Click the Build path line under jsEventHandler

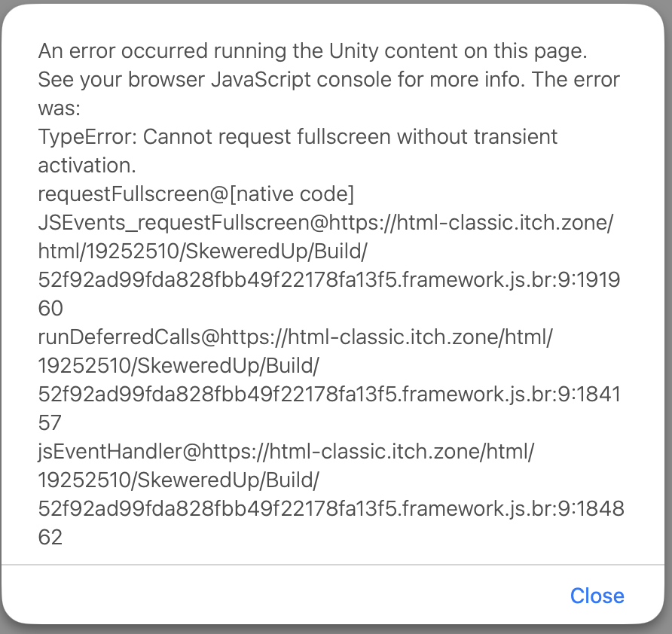coord(179,480)
